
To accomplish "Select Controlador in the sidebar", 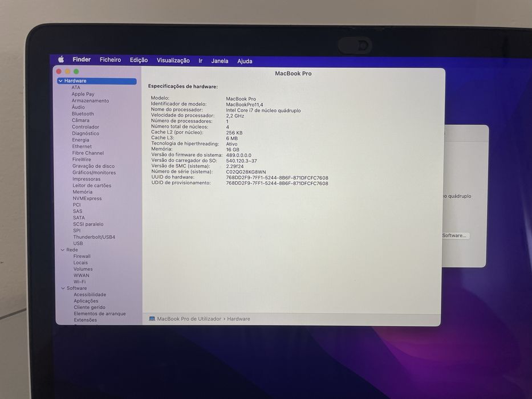I will (86, 127).
